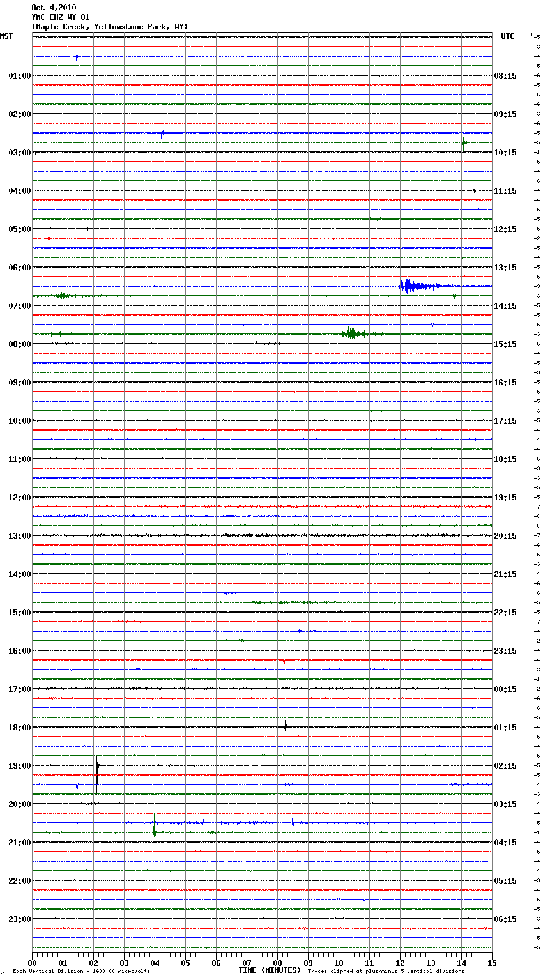The image size is (543, 980).
Task: Click the "12" minute axis label
Action: [400, 963]
